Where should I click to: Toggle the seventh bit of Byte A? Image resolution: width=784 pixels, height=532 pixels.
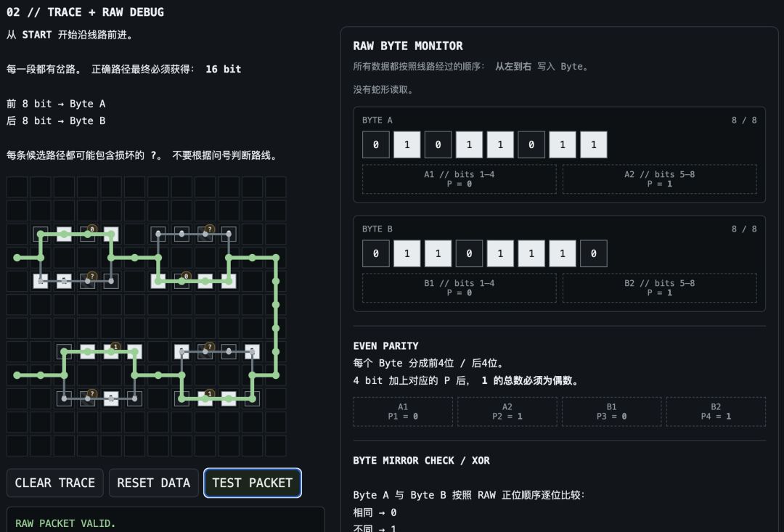[563, 145]
